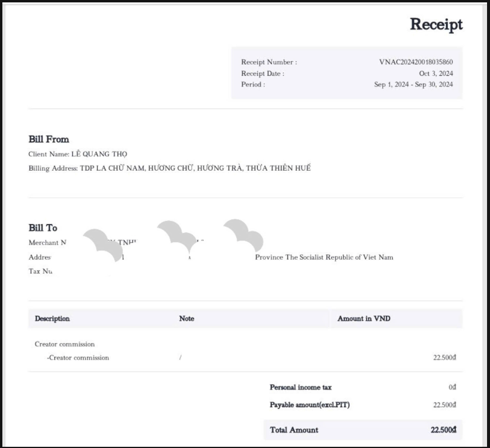Viewport: 490px width, 448px height.
Task: Click the Receipt heading
Action: [x=436, y=24]
